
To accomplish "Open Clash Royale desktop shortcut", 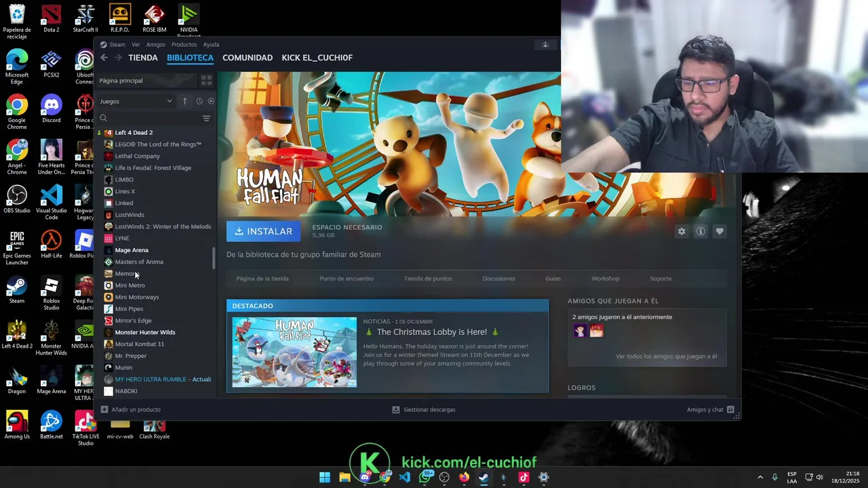I will coord(154,429).
